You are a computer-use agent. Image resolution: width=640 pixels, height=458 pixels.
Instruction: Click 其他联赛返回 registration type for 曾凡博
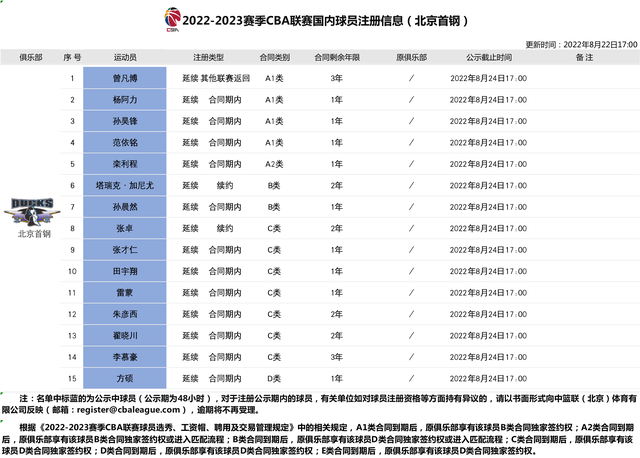(x=225, y=78)
